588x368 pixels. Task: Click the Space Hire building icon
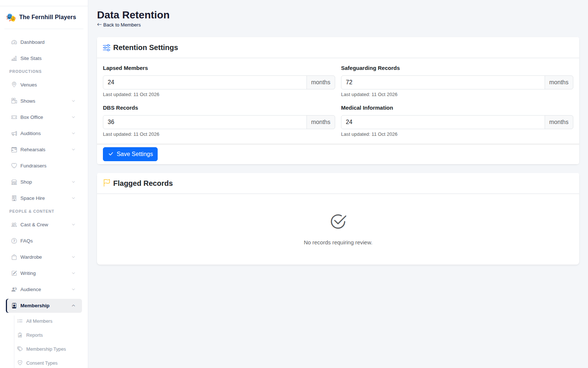point(14,198)
